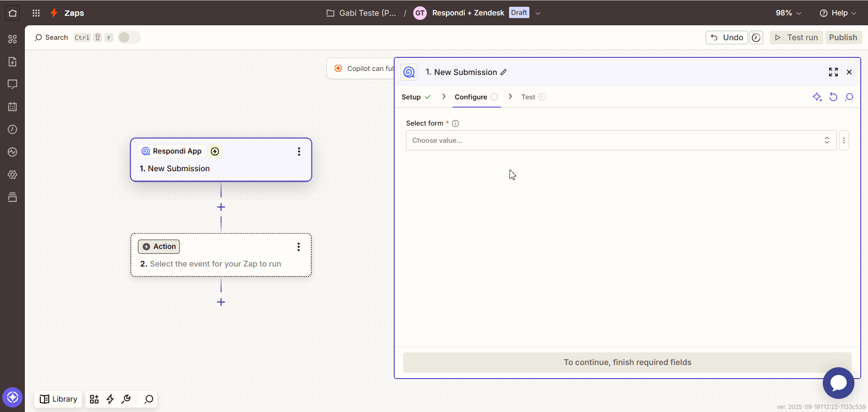The height and width of the screenshot is (412, 868).
Task: Click the Zaps lightning bolt icon
Action: coord(54,13)
